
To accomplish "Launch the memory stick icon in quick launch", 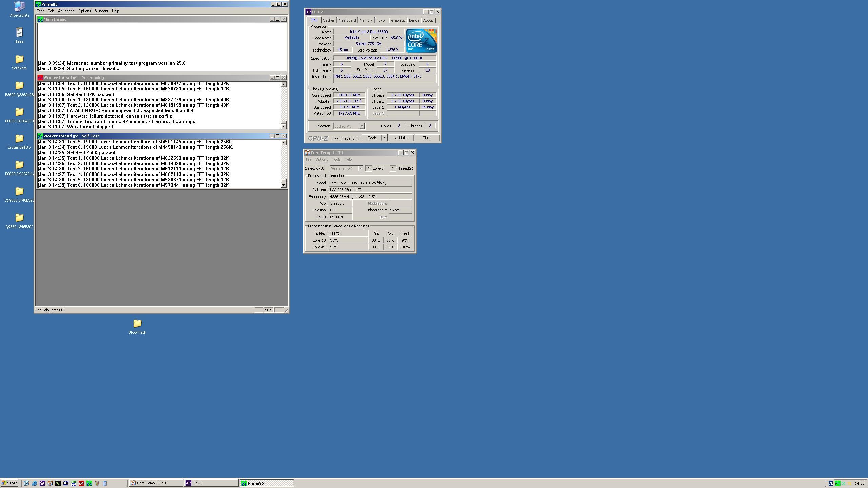I will (x=58, y=483).
